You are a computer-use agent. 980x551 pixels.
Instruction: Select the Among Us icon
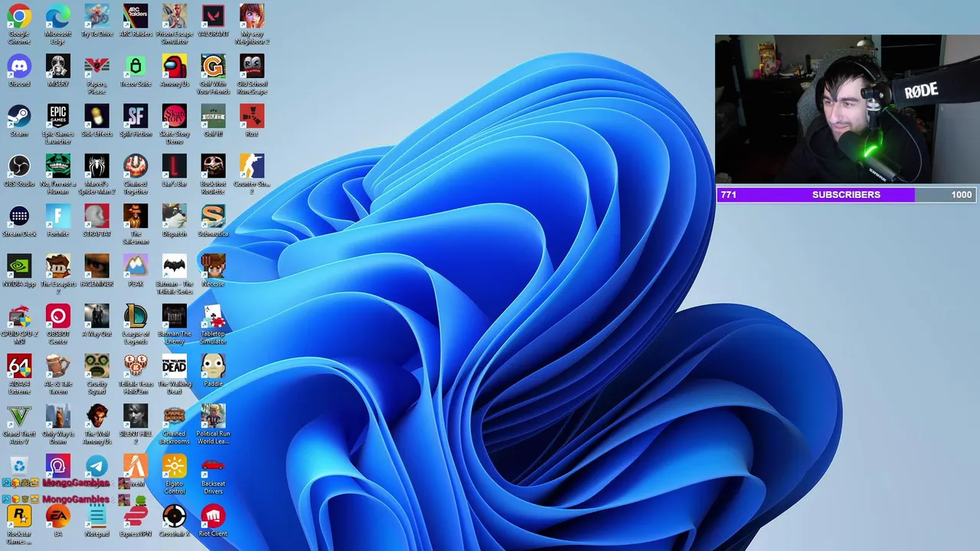pos(175,66)
